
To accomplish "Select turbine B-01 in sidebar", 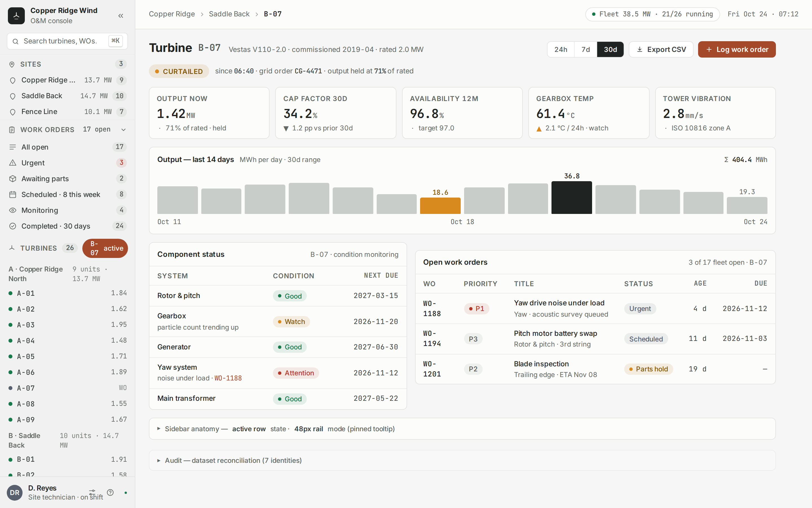I will coord(67,459).
